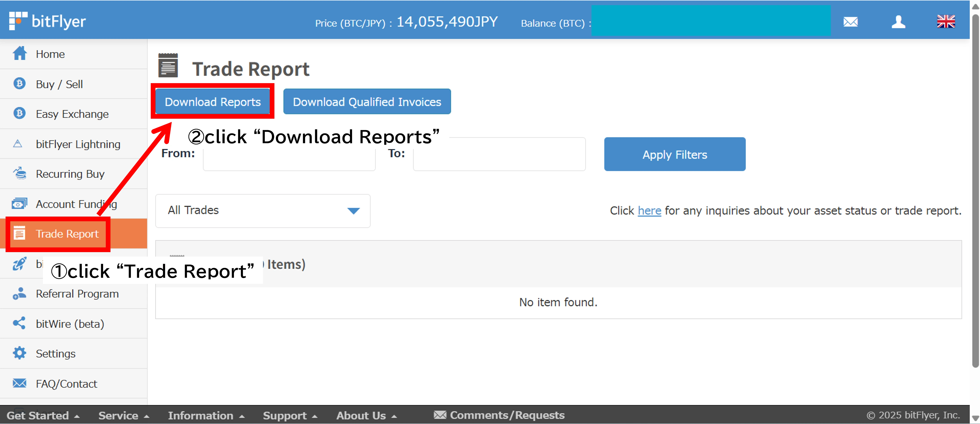This screenshot has width=980, height=424.
Task: Select Account Funding in the sidebar
Action: [19, 203]
